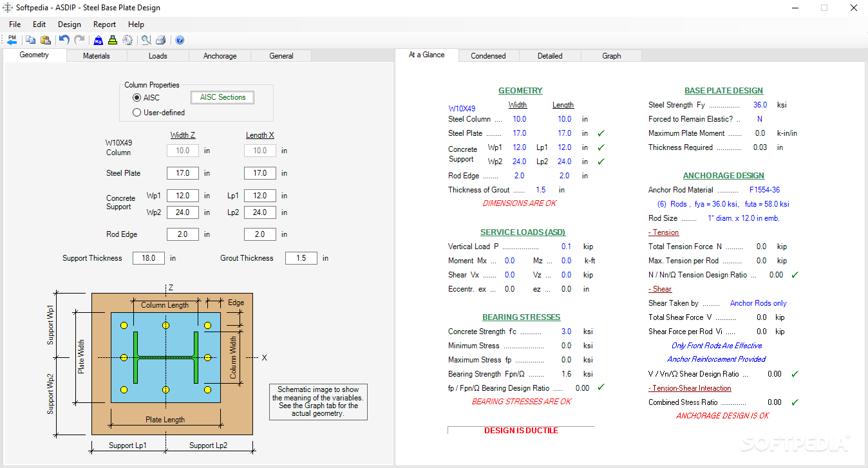Click the printer toolbar icon
The width and height of the screenshot is (868, 468).
point(161,40)
